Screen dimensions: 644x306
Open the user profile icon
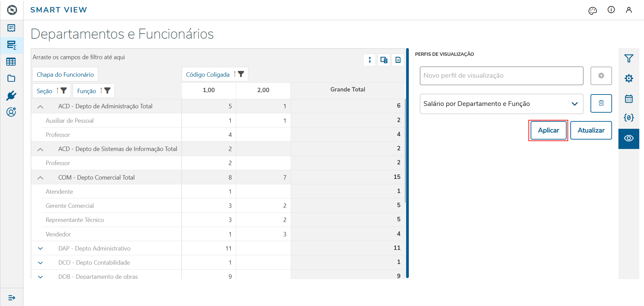(629, 10)
